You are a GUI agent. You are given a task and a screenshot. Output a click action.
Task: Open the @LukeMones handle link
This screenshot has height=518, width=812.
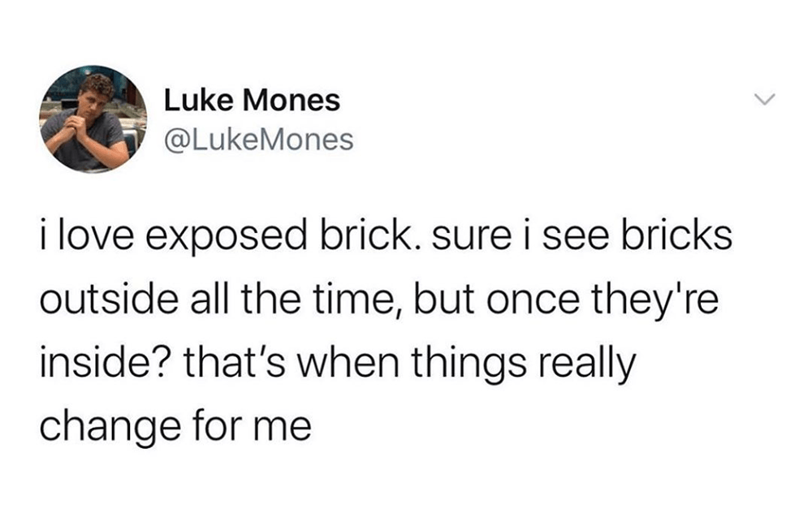(x=259, y=140)
